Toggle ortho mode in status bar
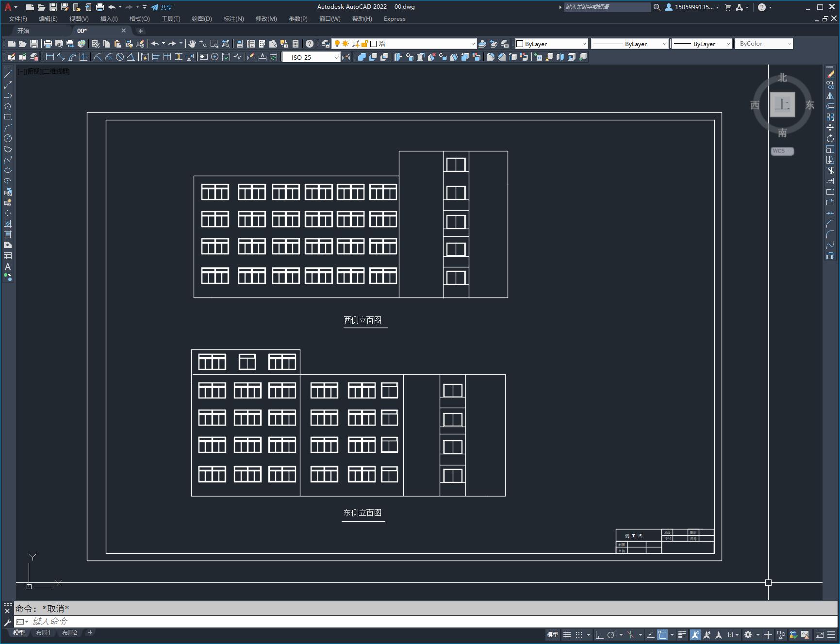 click(x=599, y=634)
